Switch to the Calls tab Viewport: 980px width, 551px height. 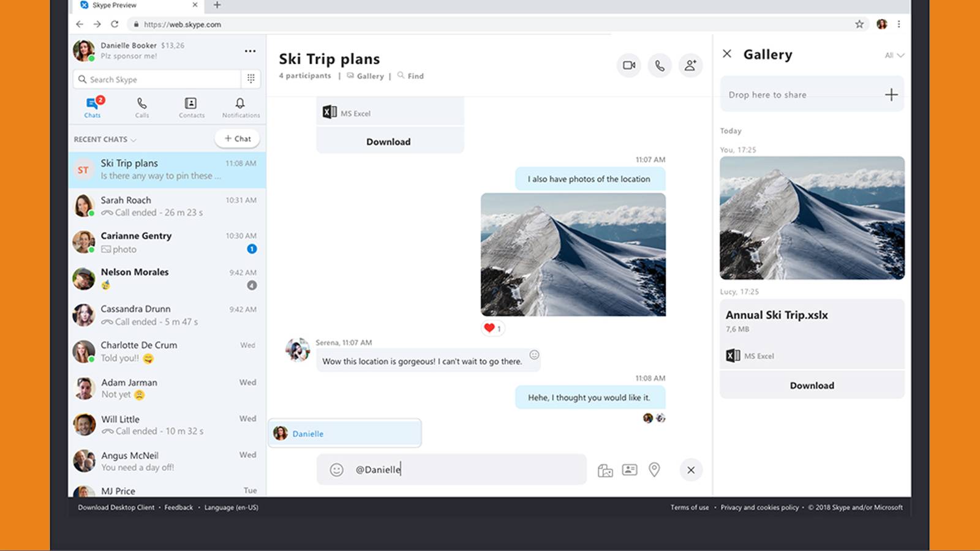tap(142, 107)
